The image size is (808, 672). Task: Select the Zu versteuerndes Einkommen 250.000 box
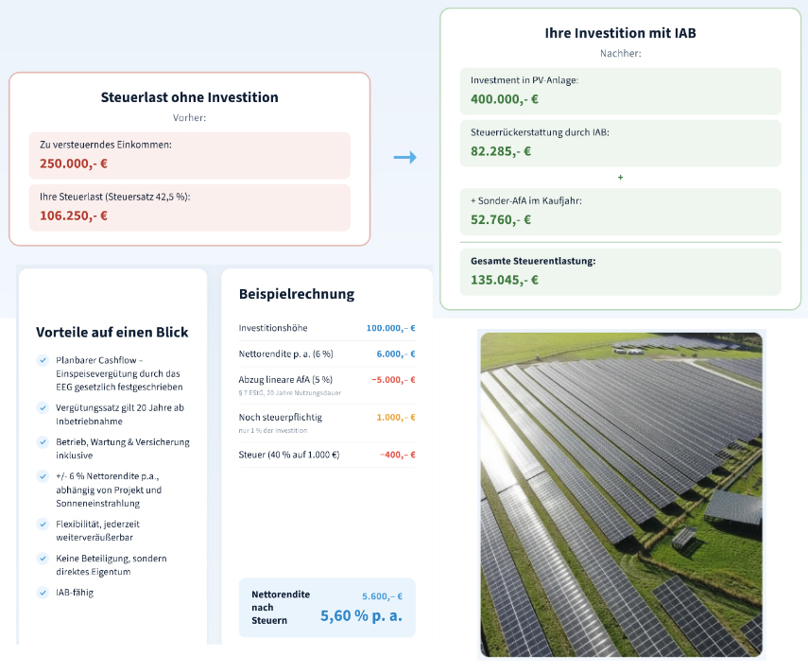190,156
